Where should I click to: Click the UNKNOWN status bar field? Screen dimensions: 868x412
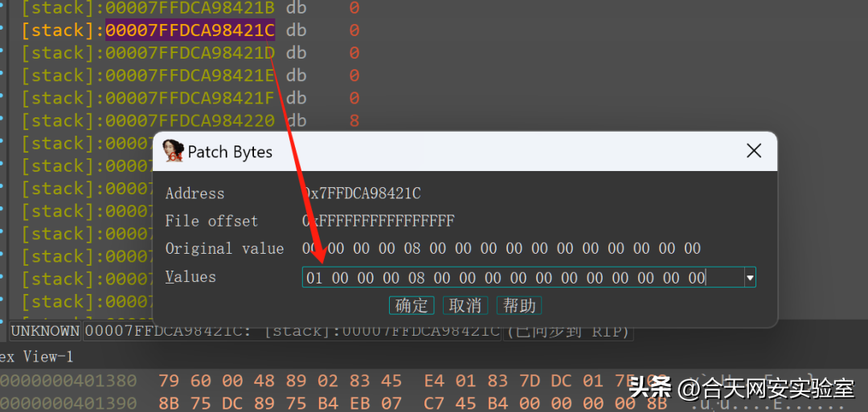(45, 331)
